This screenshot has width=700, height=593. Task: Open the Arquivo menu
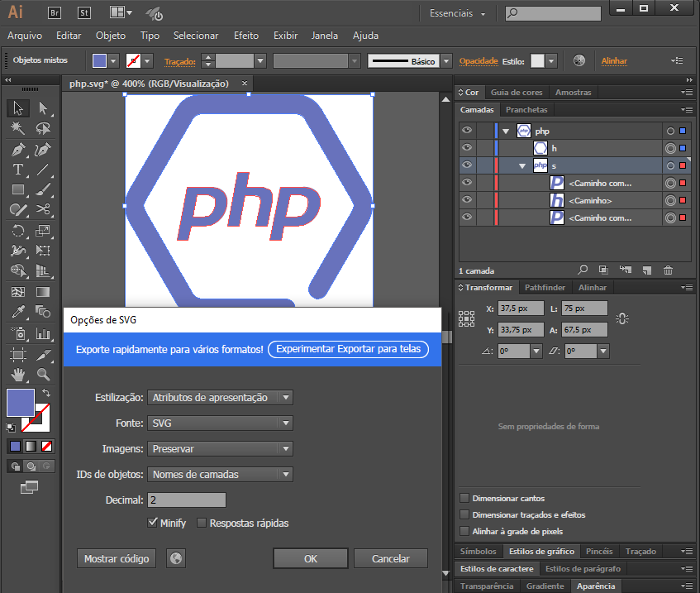click(25, 36)
